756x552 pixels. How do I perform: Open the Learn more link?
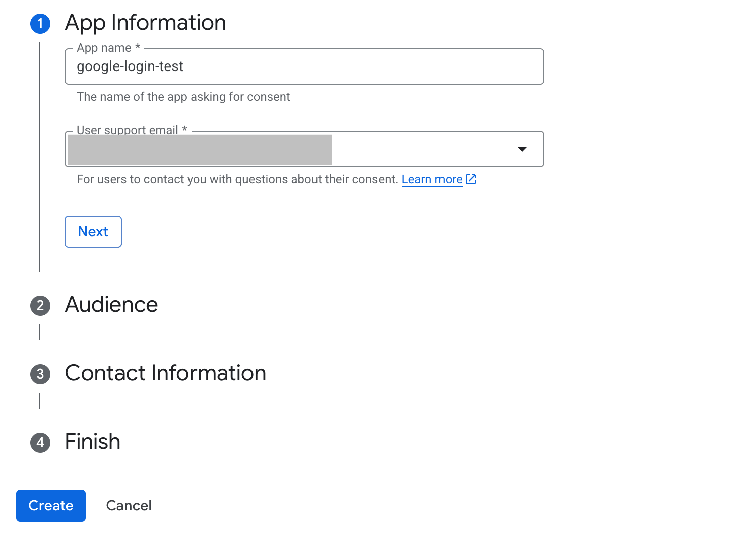click(x=432, y=180)
